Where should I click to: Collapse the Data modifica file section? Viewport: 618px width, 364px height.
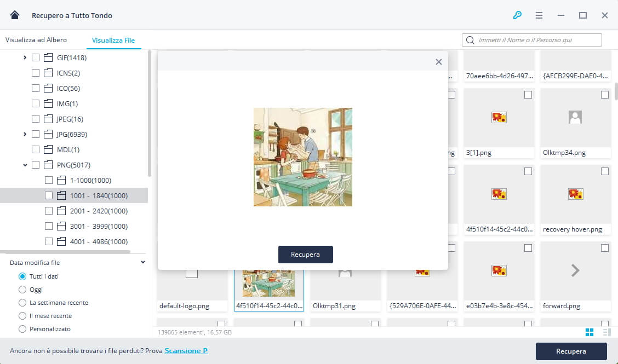click(x=142, y=262)
